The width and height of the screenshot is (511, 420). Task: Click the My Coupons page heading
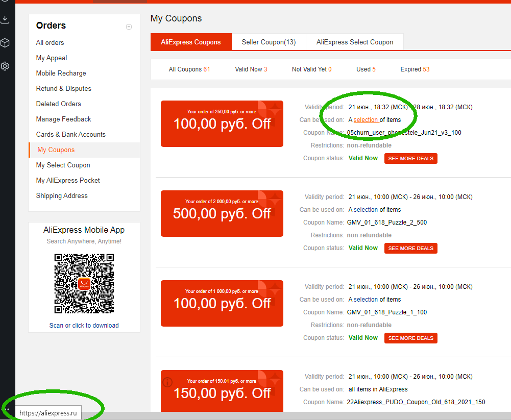tap(176, 18)
